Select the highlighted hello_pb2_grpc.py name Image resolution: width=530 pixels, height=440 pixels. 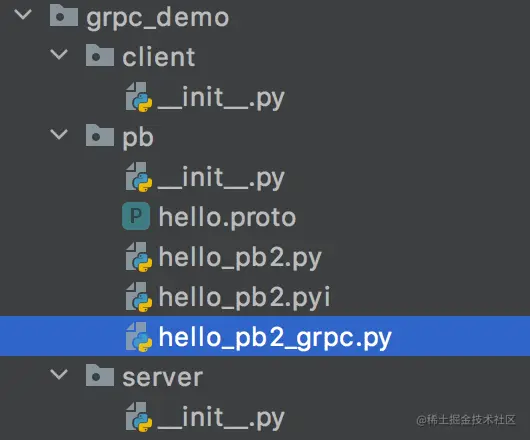click(275, 338)
